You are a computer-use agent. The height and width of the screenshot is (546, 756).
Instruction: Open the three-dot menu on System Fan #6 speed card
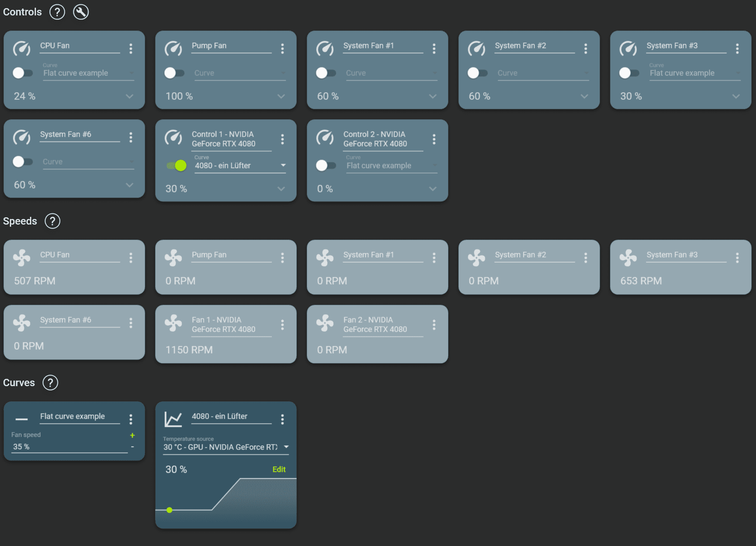tap(131, 323)
